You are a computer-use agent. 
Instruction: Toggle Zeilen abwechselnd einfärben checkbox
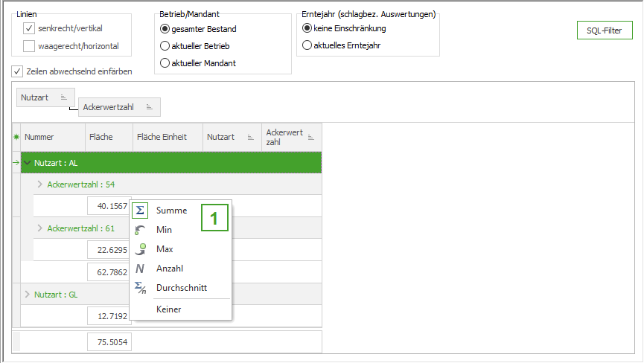pyautogui.click(x=17, y=72)
